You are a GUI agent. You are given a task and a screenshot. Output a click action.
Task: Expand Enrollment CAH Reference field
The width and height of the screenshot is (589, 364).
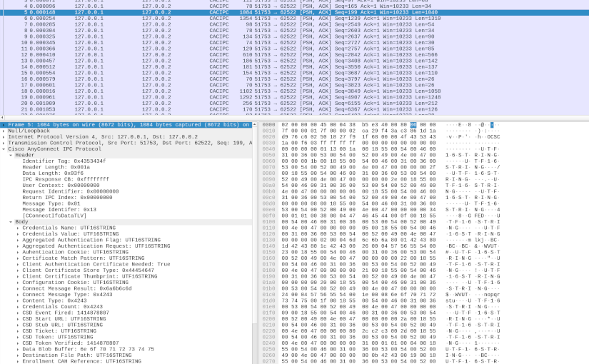click(x=18, y=361)
